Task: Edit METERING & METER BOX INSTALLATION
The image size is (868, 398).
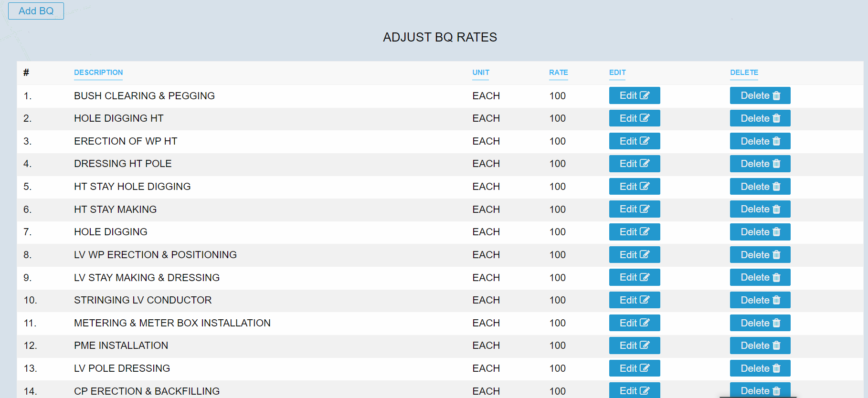Action: tap(635, 323)
